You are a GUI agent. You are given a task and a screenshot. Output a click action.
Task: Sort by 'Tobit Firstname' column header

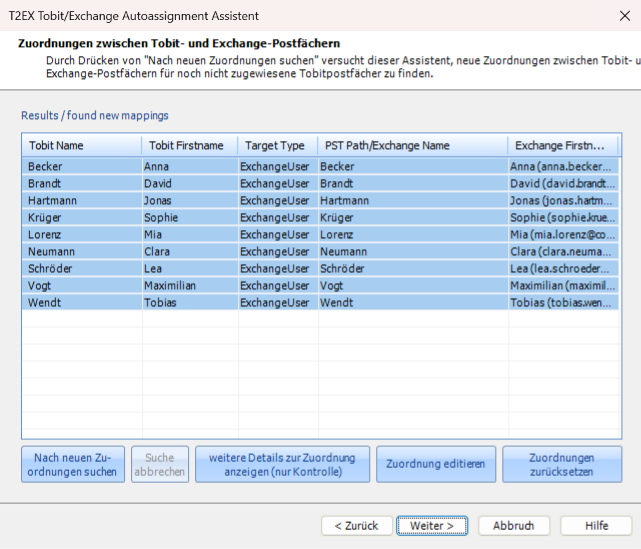[x=190, y=146]
